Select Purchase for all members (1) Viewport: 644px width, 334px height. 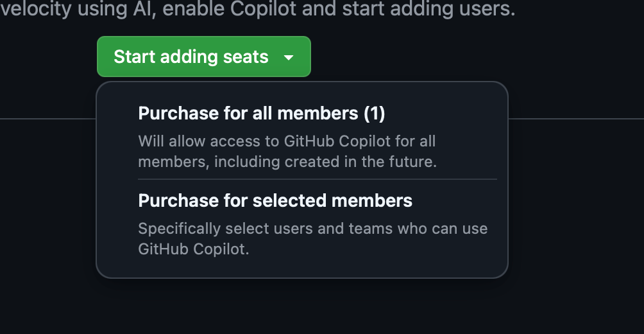tap(261, 114)
